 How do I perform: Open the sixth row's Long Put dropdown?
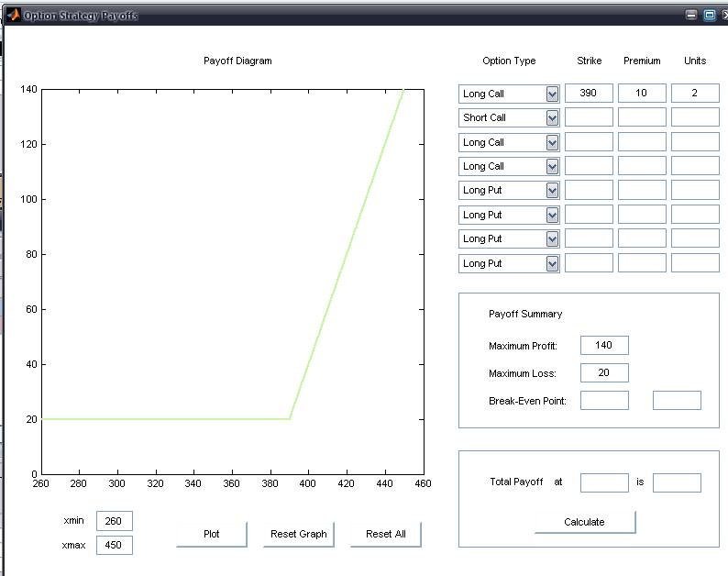coord(509,215)
